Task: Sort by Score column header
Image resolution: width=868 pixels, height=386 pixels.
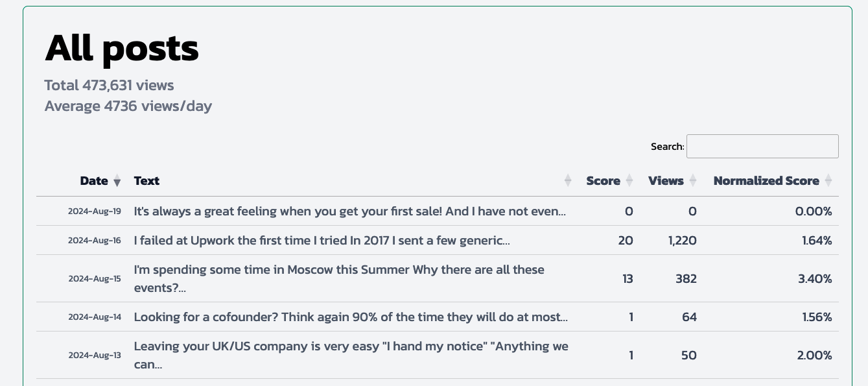Action: (603, 181)
